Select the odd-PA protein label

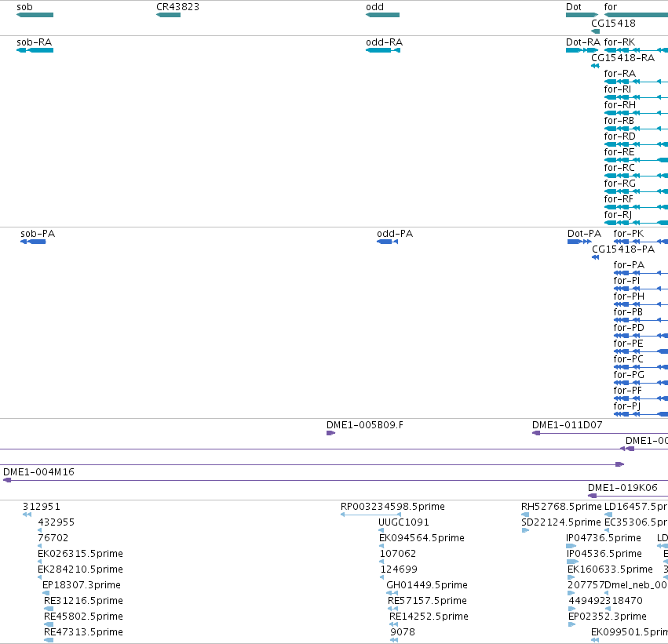[395, 234]
